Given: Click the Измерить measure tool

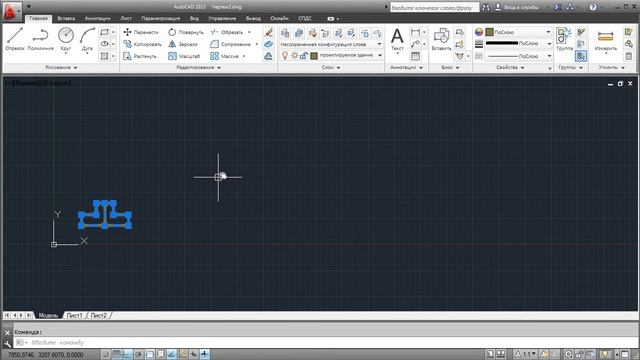Looking at the screenshot, I should point(606,40).
